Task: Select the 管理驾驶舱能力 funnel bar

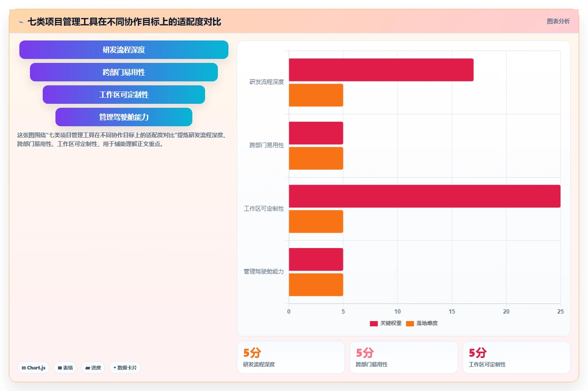Action: click(124, 117)
